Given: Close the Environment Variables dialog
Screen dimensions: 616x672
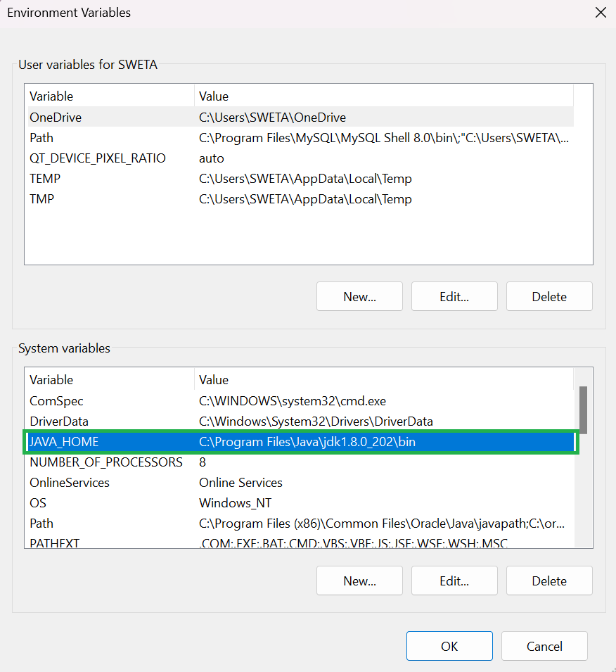Looking at the screenshot, I should (x=600, y=13).
